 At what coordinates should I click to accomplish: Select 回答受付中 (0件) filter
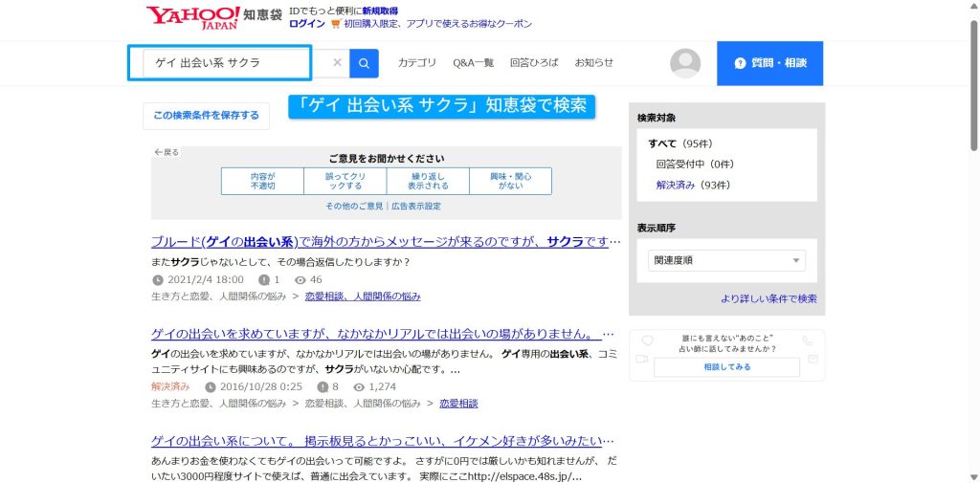pos(695,165)
